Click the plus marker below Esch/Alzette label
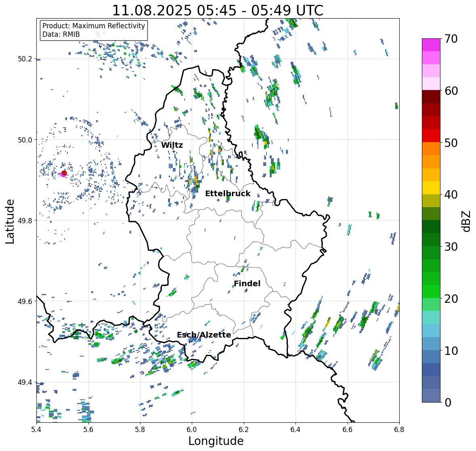 pos(189,342)
